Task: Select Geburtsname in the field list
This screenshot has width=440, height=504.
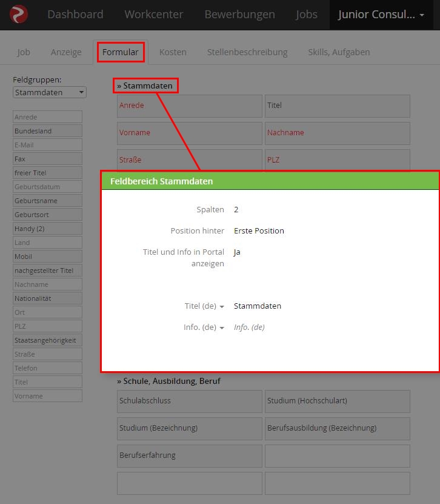Action: coord(47,201)
